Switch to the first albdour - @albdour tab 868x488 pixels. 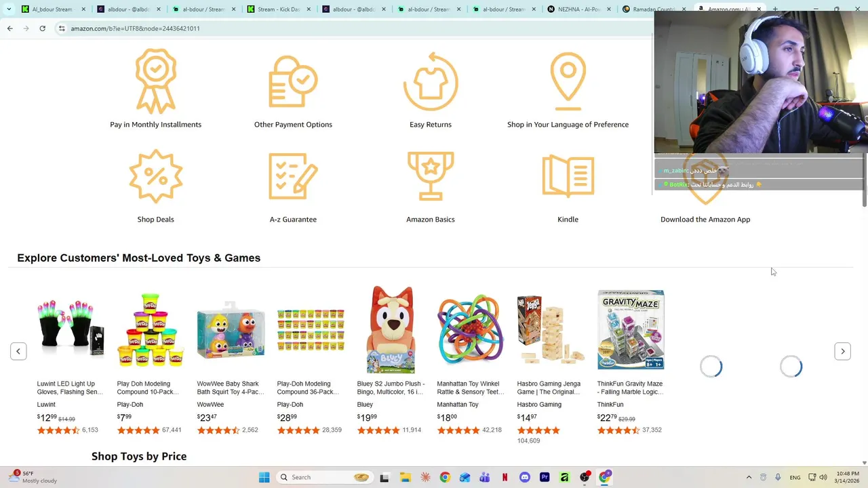coord(128,9)
